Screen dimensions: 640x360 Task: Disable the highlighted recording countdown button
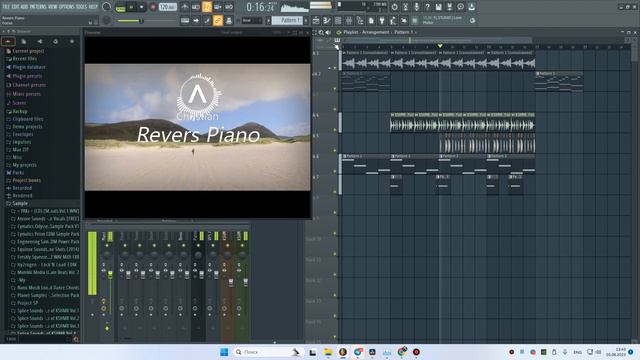(x=207, y=7)
